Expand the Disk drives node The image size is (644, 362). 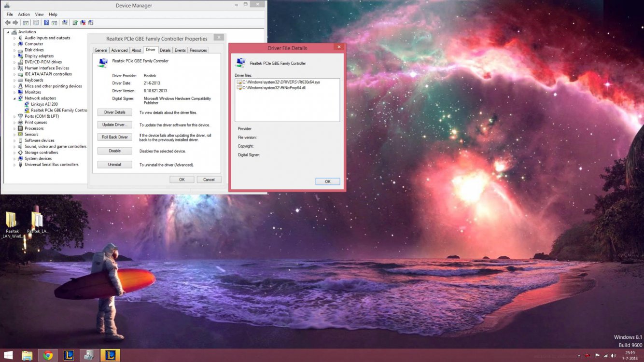coord(14,50)
